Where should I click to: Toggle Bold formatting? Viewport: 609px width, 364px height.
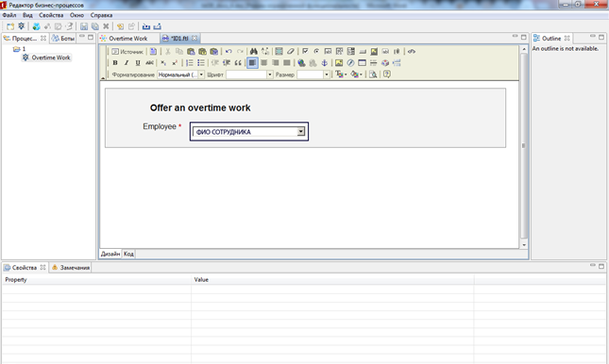pyautogui.click(x=115, y=62)
